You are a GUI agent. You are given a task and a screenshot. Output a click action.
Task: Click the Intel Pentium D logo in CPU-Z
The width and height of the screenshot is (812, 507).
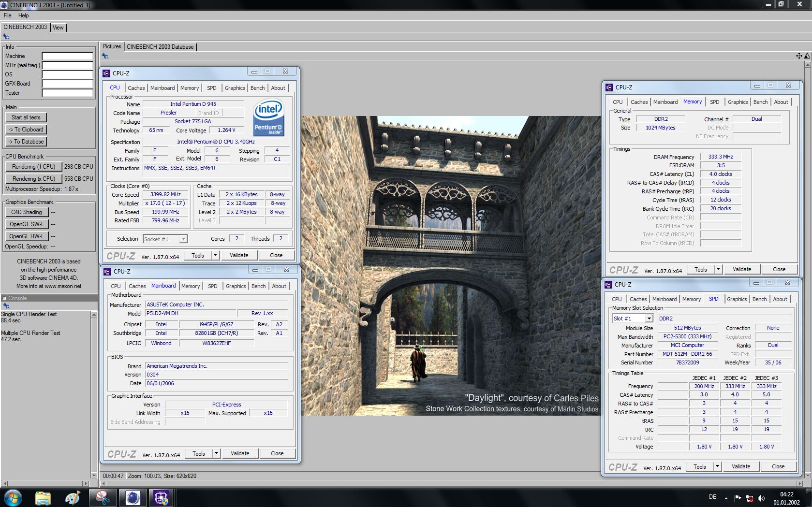pyautogui.click(x=268, y=118)
